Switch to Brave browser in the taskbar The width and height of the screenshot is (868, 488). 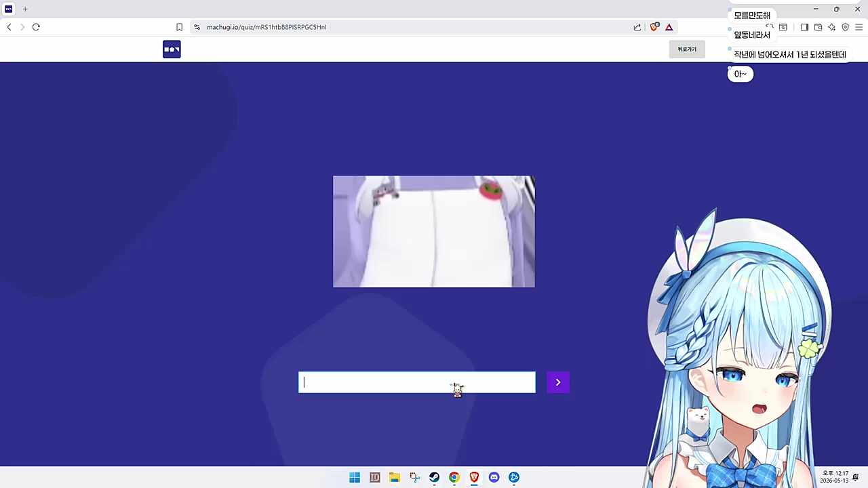474,477
